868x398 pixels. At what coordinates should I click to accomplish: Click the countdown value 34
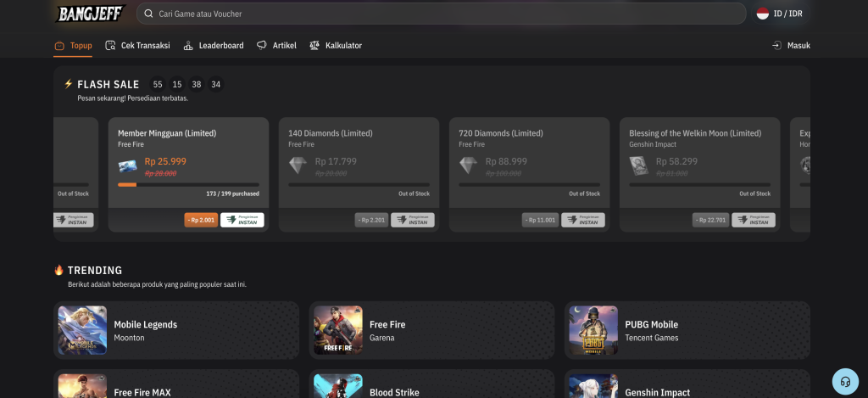[216, 84]
